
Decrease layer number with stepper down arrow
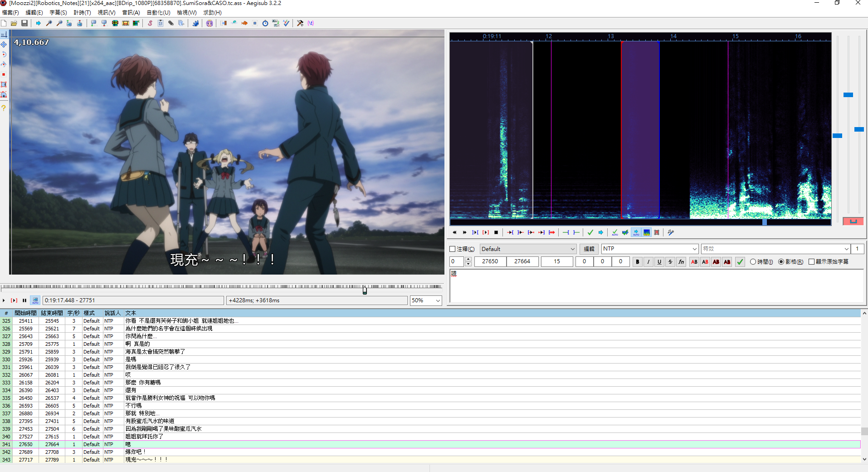(x=468, y=264)
